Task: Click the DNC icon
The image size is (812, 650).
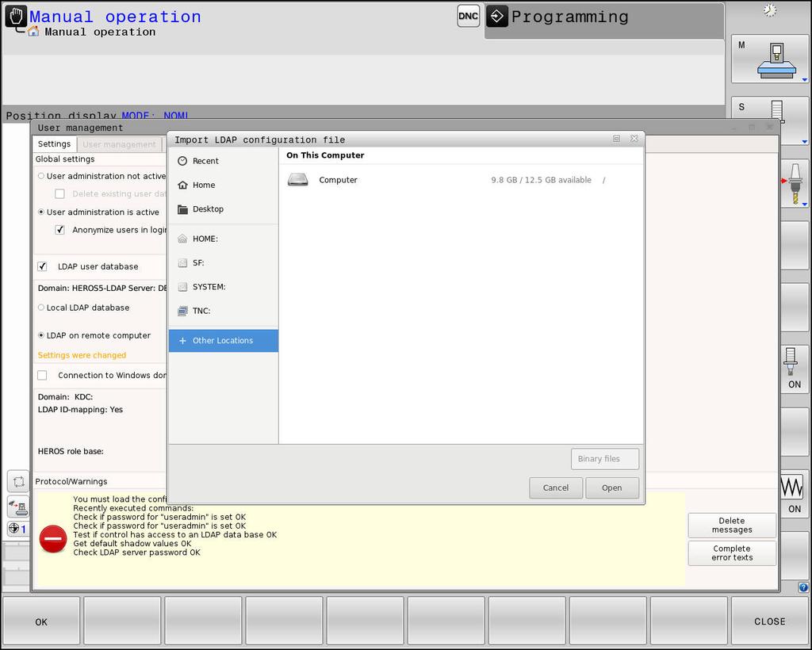Action: point(468,16)
